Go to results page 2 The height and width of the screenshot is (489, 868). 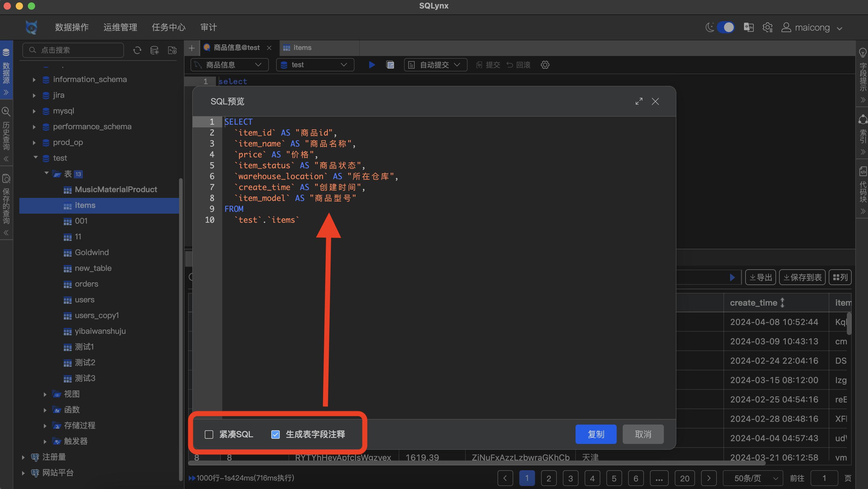pos(549,478)
